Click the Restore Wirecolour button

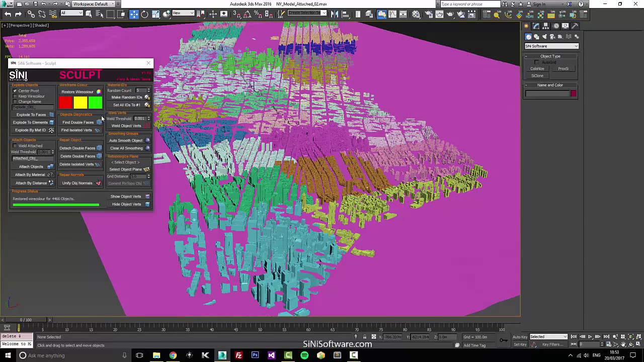[80, 92]
